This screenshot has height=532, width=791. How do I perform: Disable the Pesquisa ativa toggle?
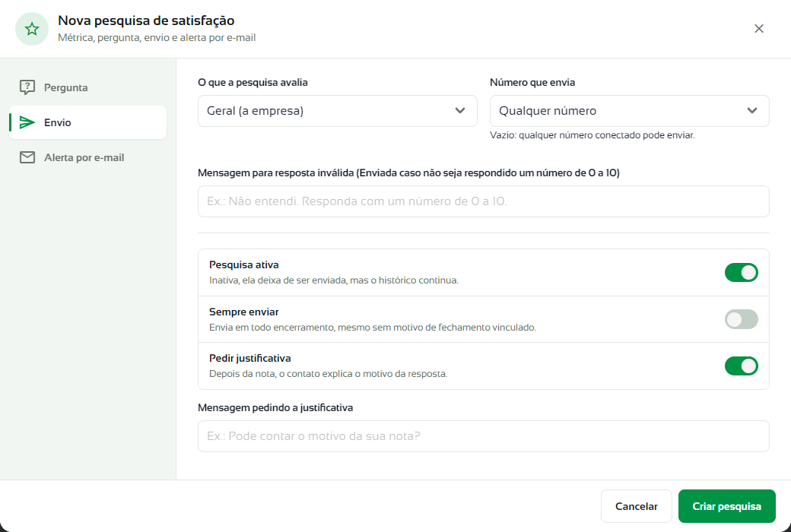click(x=741, y=272)
